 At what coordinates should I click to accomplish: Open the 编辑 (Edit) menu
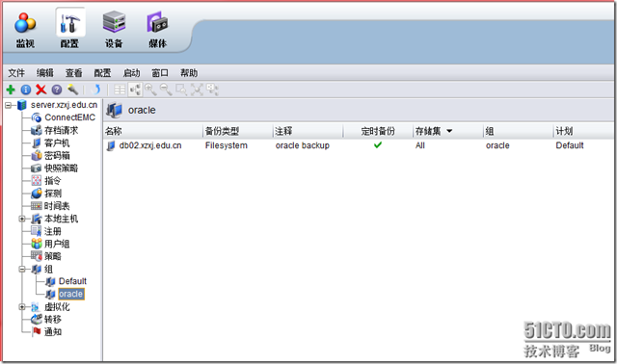click(45, 73)
